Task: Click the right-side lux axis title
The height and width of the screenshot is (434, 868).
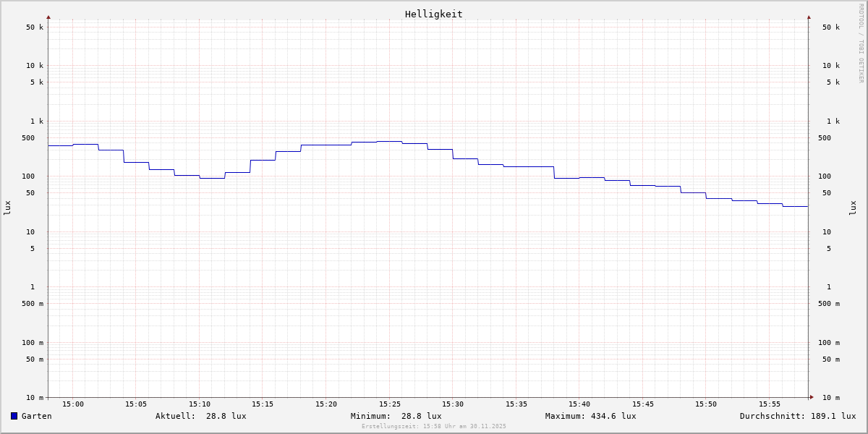Action: click(853, 208)
